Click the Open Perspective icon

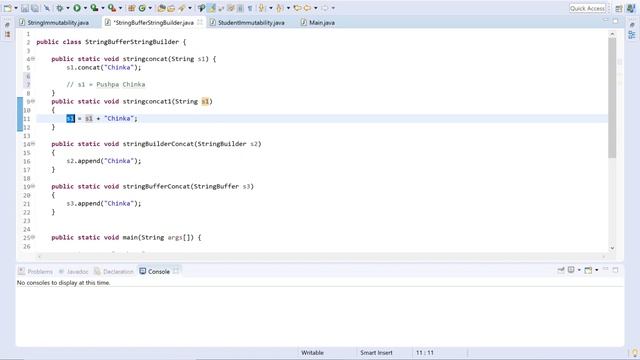click(x=619, y=9)
